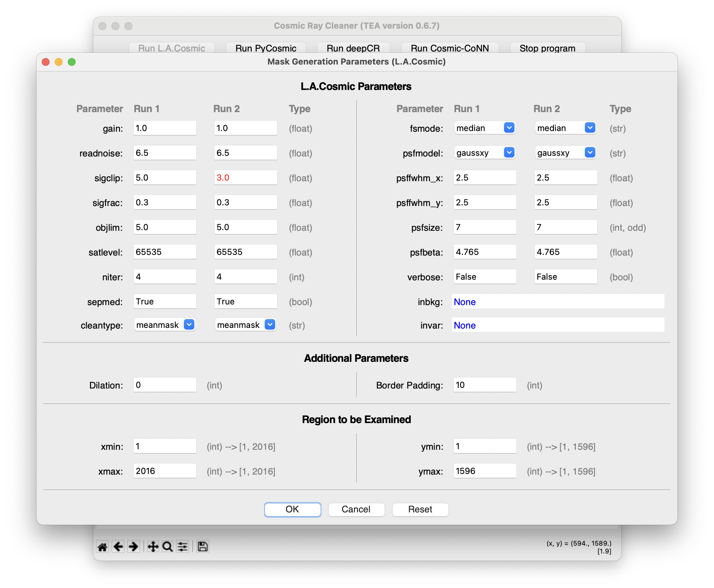Click the Save figure floppy icon

click(x=202, y=546)
